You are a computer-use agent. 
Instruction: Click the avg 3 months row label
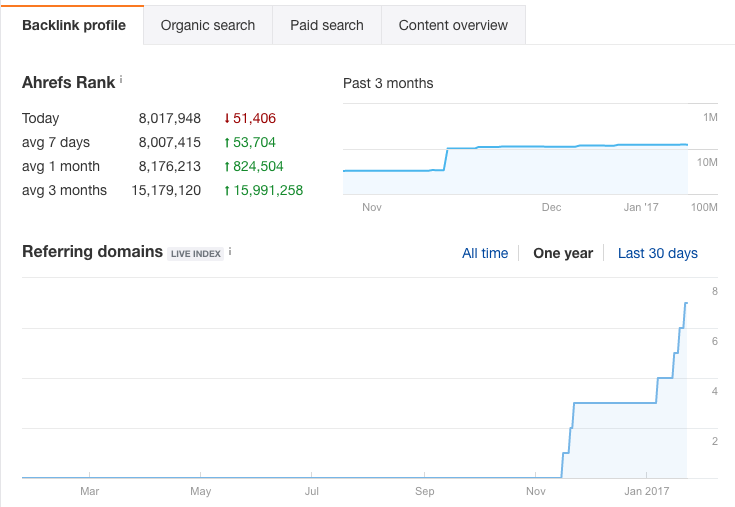(x=64, y=190)
